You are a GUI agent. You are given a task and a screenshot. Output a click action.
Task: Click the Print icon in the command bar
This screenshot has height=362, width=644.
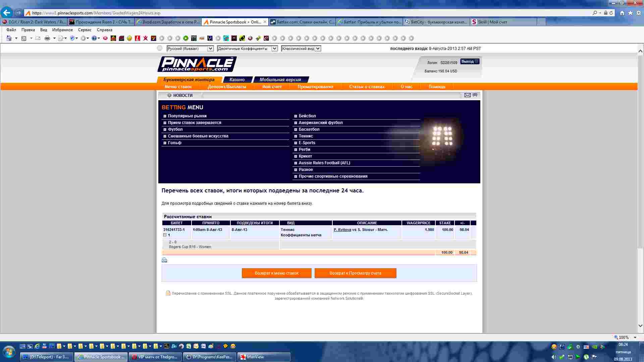[47, 38]
